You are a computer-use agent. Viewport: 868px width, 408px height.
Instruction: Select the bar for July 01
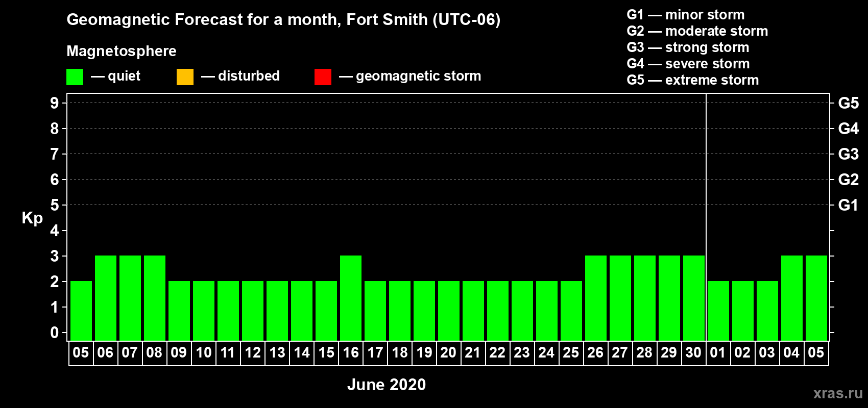tap(718, 311)
